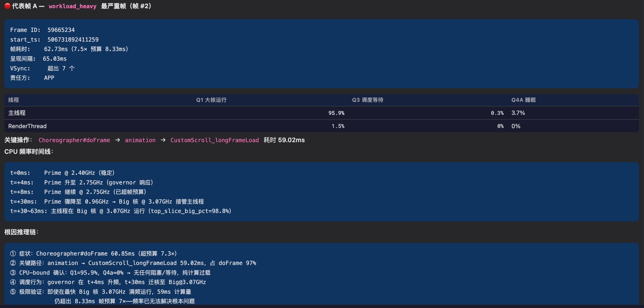This screenshot has height=308, width=644.
Task: Click the 95.9% Q1 value for 主线程
Action: pyautogui.click(x=336, y=113)
